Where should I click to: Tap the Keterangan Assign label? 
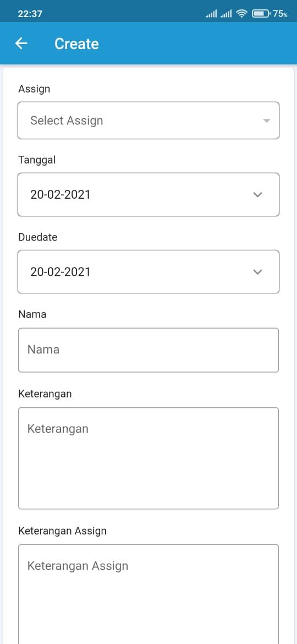(x=62, y=531)
